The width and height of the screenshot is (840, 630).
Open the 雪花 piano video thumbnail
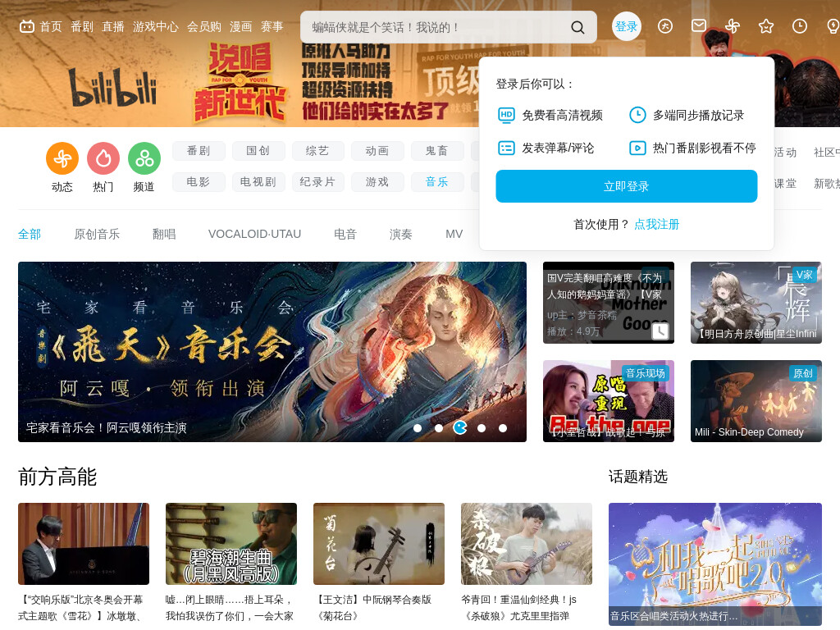(x=84, y=544)
